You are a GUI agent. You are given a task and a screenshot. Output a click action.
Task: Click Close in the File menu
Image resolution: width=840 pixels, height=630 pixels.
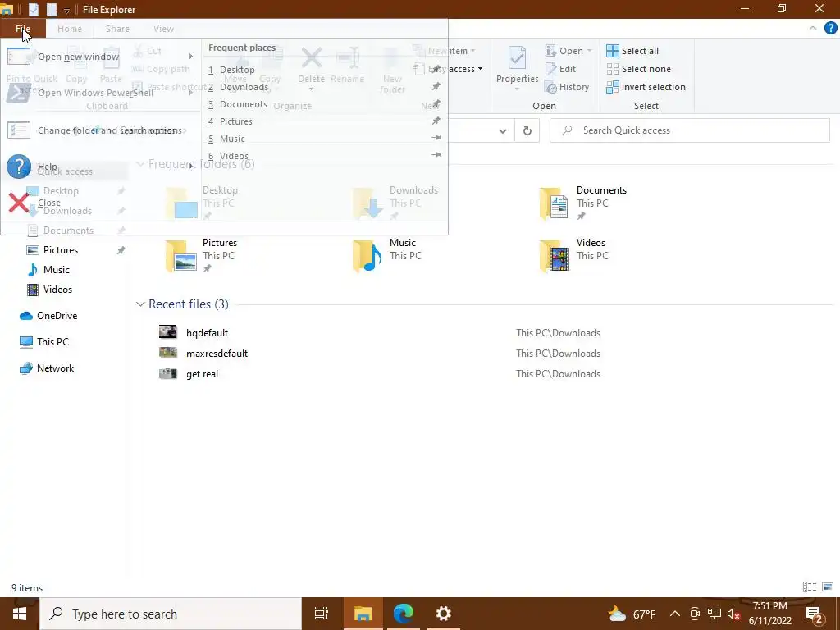click(101, 203)
